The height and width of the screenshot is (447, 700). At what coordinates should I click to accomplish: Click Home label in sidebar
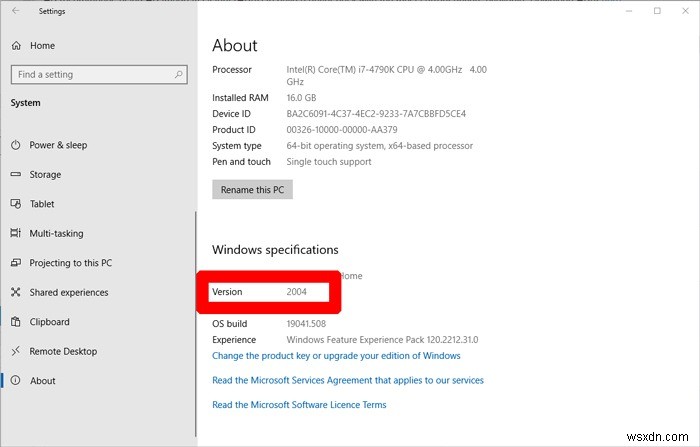(42, 46)
